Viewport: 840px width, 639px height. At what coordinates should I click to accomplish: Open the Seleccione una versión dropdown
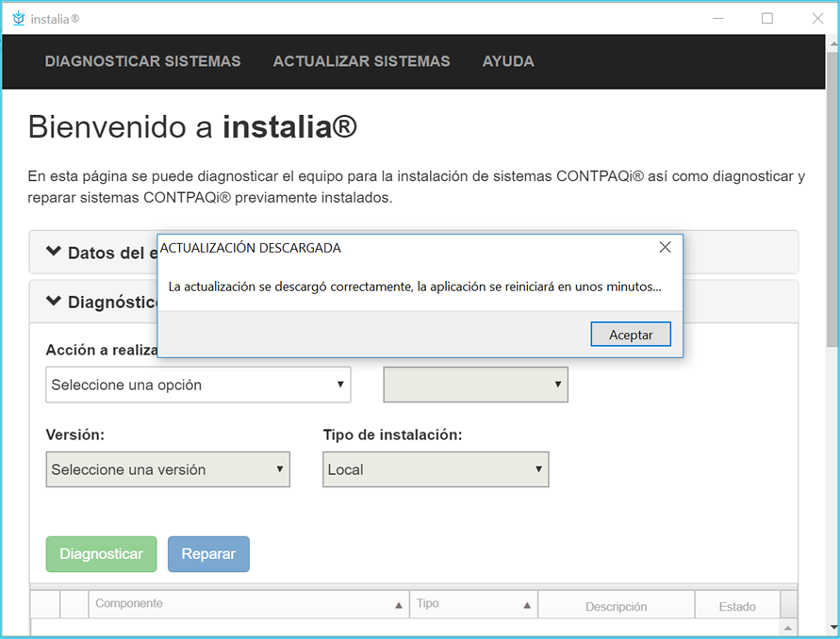tap(168, 469)
